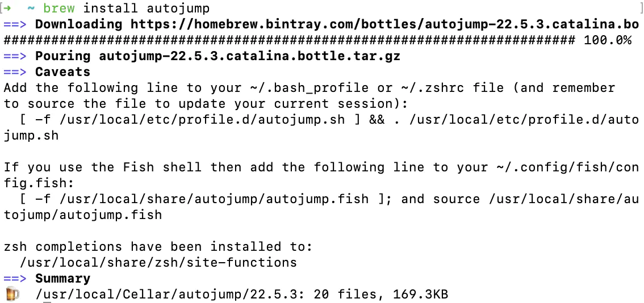The image size is (644, 303).
Task: Click the /usr/local/share/autojump/autojump.fish path after -f
Action: coord(214,200)
